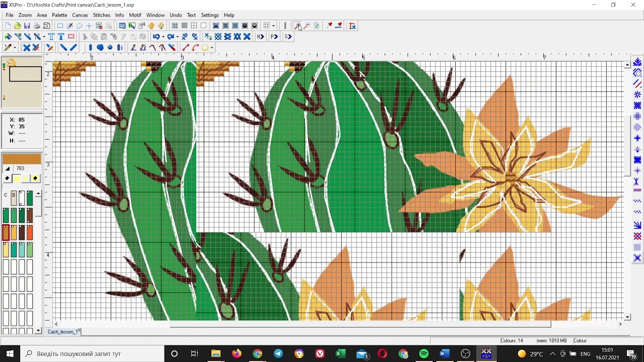Click the H> toolbar button
Screen dimensions: 644x362
260,37
